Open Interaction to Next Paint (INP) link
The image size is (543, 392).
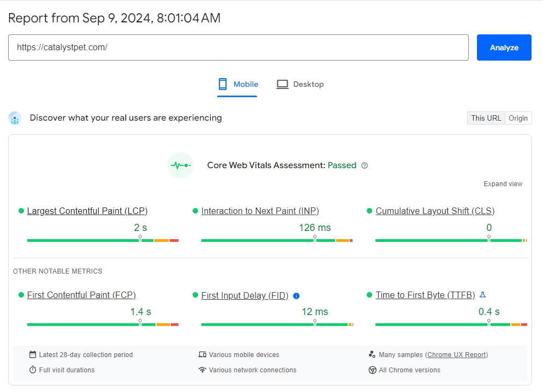(260, 211)
